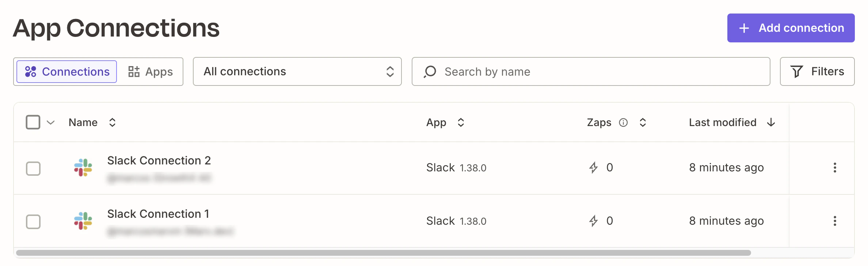Click the App column header label
The height and width of the screenshot is (266, 868).
point(436,123)
